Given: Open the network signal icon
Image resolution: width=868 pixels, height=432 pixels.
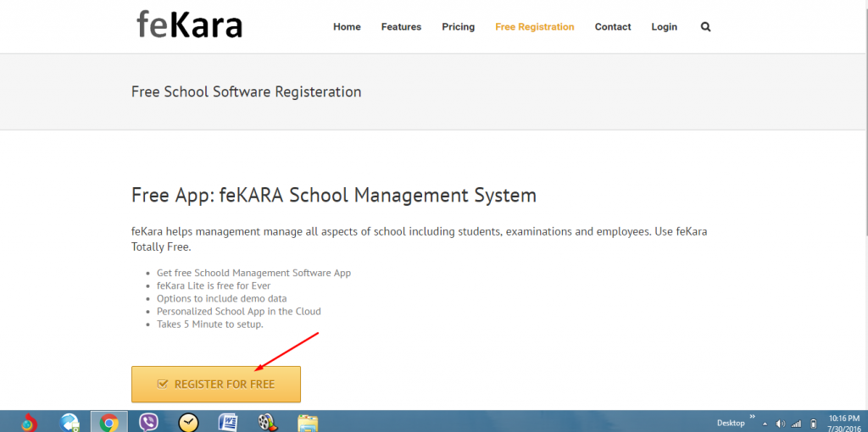Looking at the screenshot, I should (x=797, y=424).
